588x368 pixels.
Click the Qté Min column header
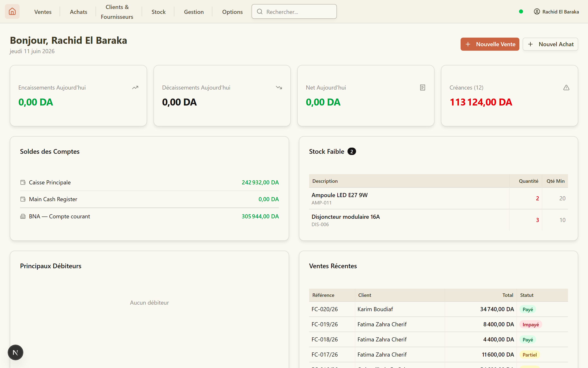[556, 181]
